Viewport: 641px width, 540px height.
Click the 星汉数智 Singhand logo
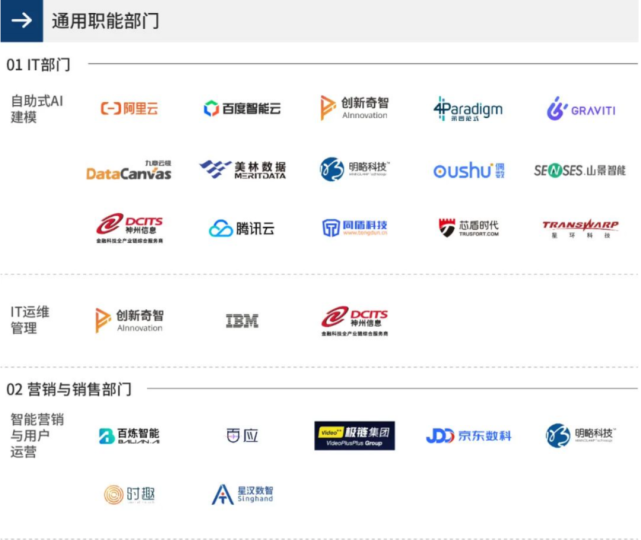(242, 494)
